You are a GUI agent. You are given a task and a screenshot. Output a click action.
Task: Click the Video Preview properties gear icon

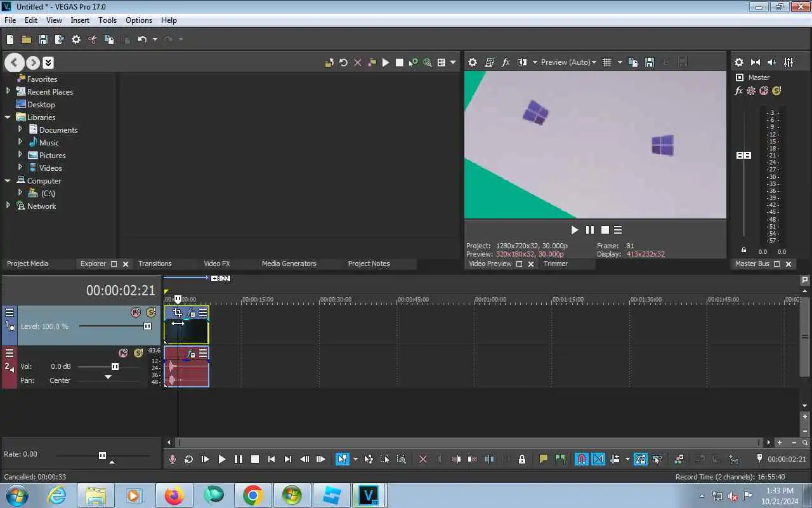click(473, 62)
